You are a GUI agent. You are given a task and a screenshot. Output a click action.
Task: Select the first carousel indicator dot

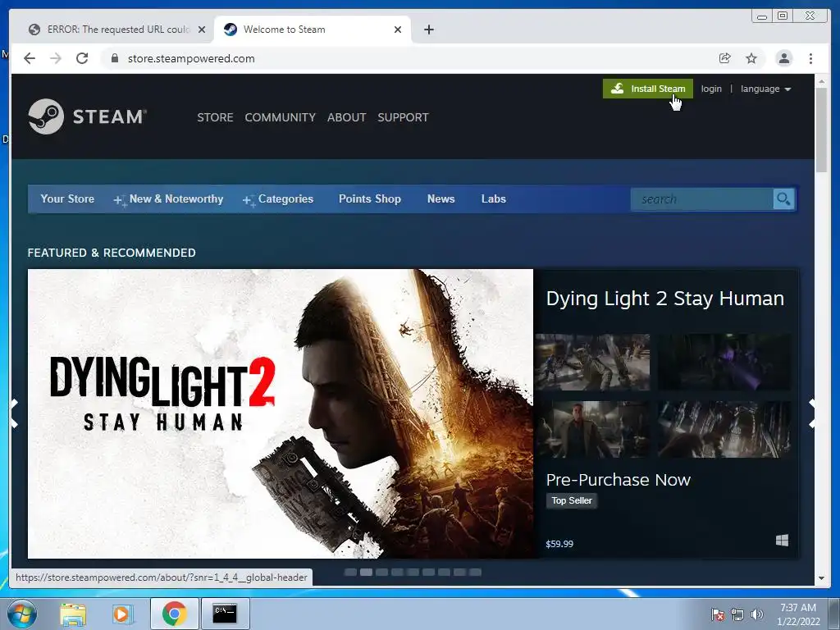(350, 572)
